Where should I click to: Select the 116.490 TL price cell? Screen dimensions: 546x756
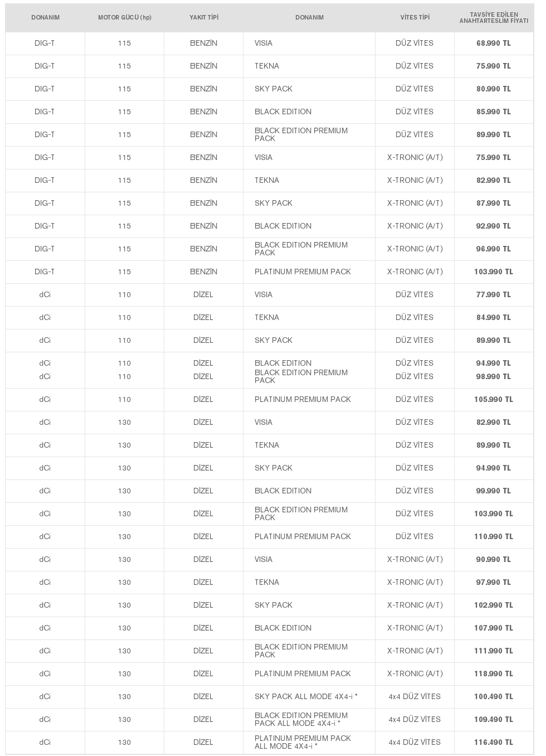coord(493,742)
